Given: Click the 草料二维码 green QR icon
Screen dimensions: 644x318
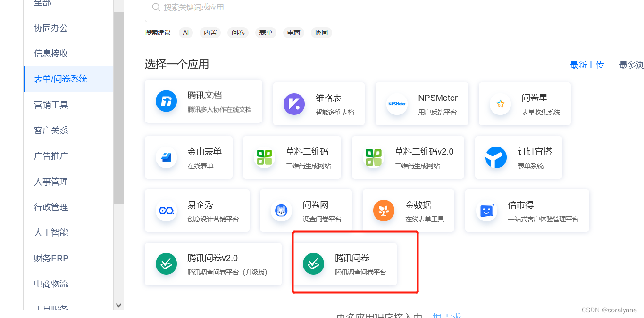Looking at the screenshot, I should [x=264, y=157].
